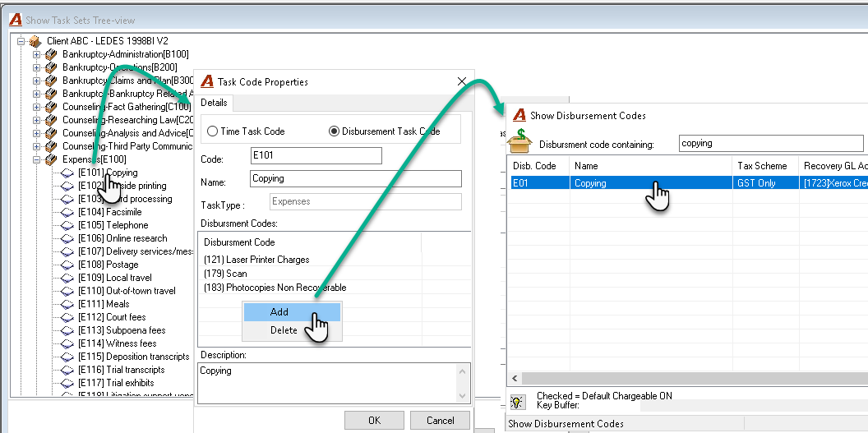The height and width of the screenshot is (433, 868).
Task: Click the Bankruptcy-Operations[B200] book icon
Action: click(52, 67)
